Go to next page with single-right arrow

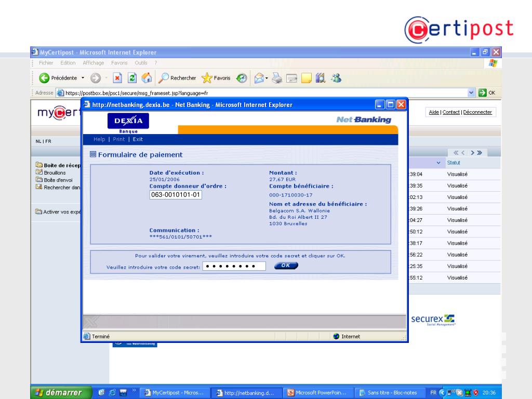(x=472, y=153)
